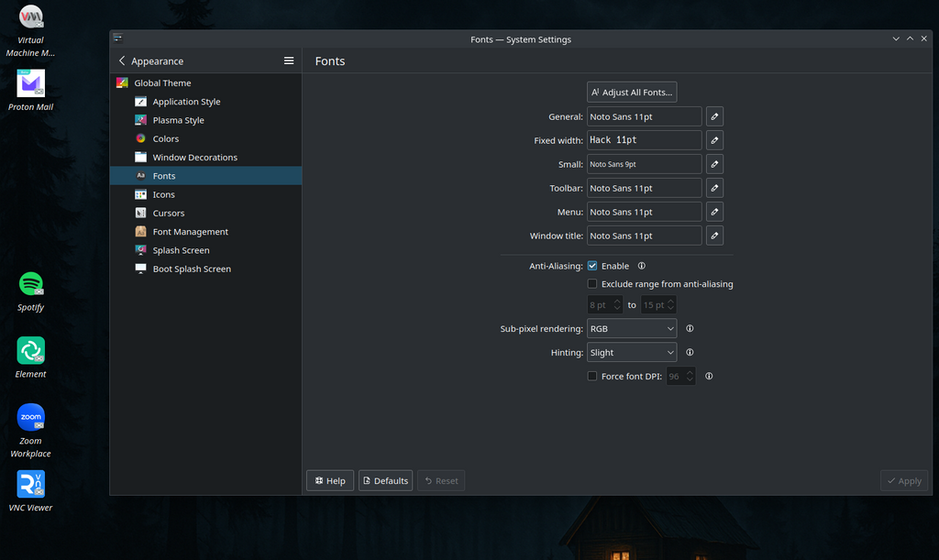939x560 pixels.
Task: Check Exclude range from anti-aliasing
Action: point(592,283)
